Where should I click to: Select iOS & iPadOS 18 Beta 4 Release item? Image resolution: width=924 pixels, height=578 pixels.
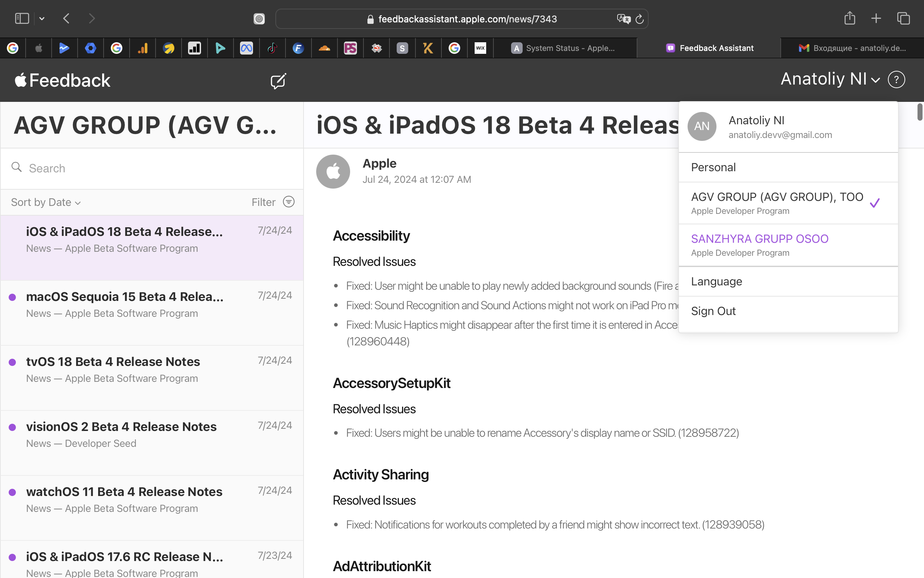(x=152, y=248)
